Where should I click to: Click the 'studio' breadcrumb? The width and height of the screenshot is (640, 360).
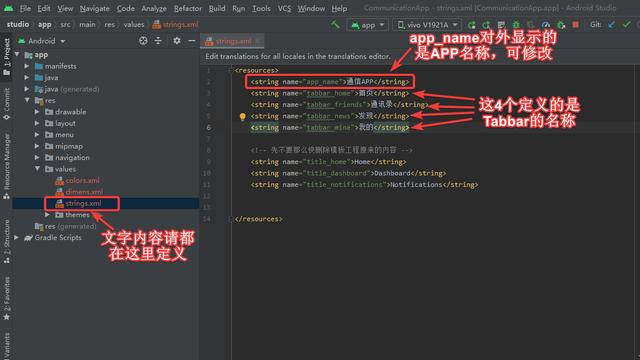pos(18,24)
